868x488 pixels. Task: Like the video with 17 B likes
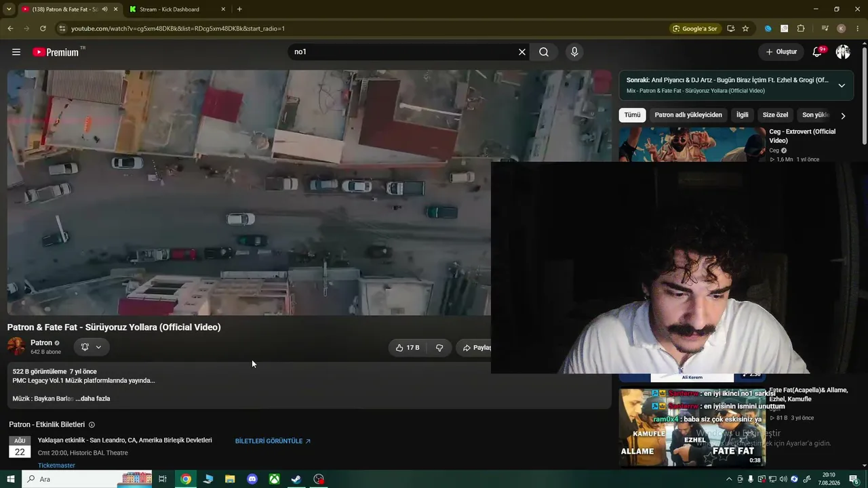(408, 348)
